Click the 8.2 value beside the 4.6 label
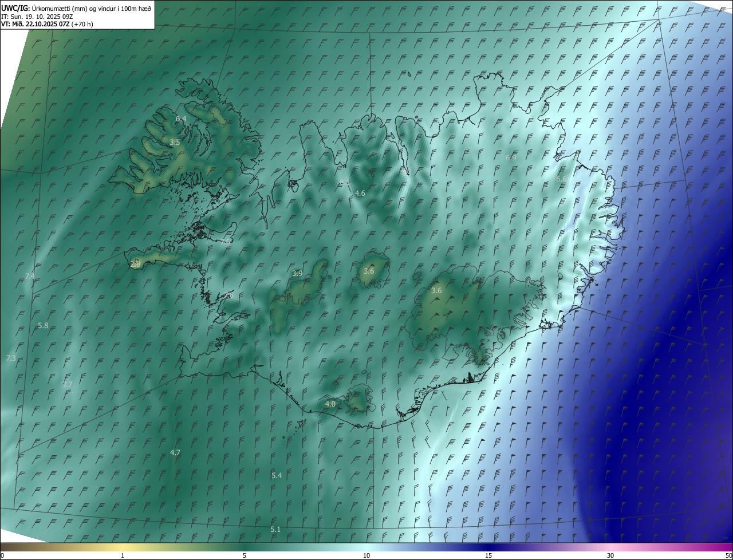Screen dimensions: 733x560 (x=344, y=182)
